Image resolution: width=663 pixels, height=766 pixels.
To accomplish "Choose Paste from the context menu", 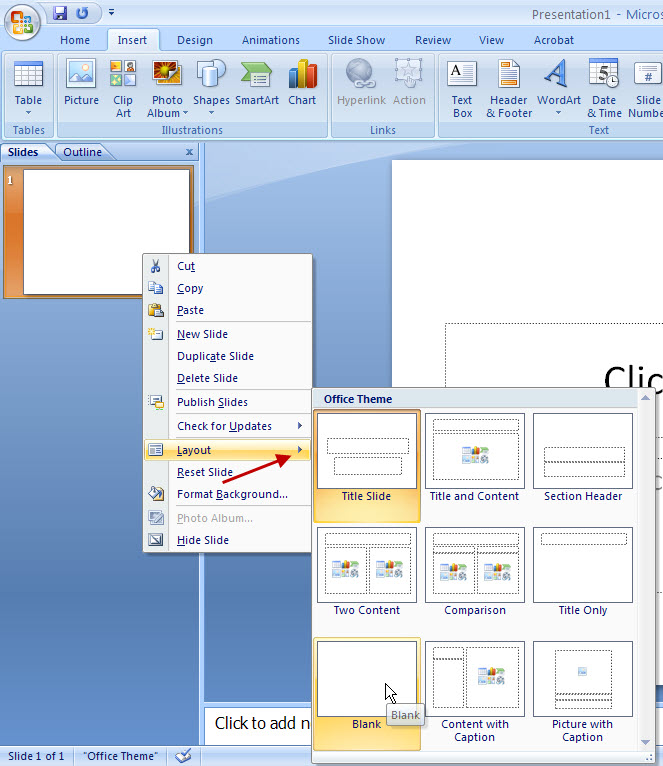I will (228, 310).
